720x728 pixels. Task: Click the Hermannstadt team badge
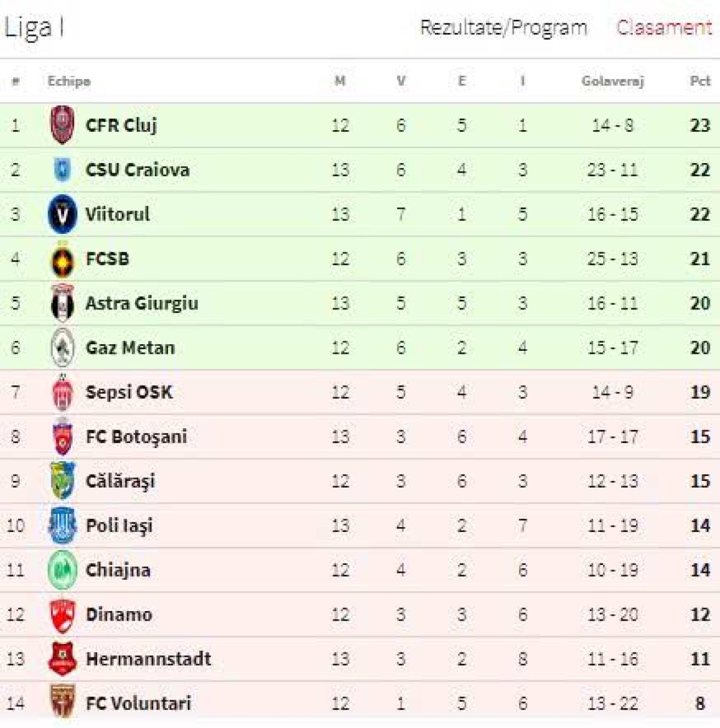tap(62, 659)
